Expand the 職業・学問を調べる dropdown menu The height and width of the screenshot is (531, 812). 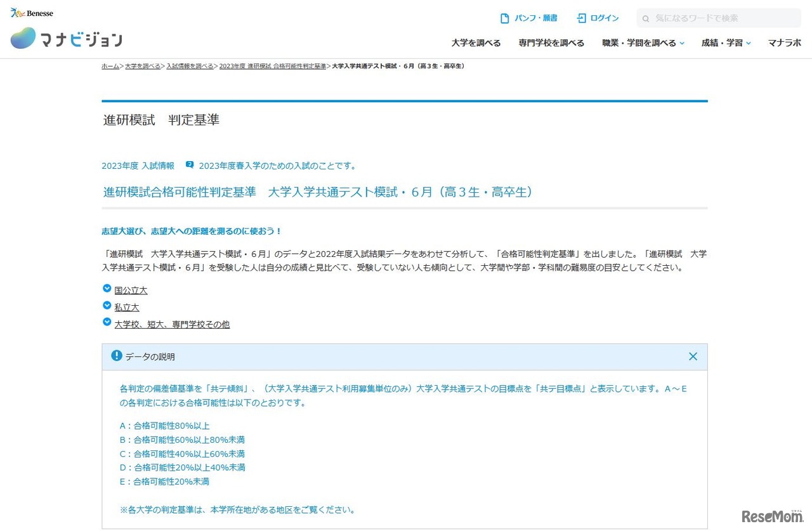click(643, 43)
